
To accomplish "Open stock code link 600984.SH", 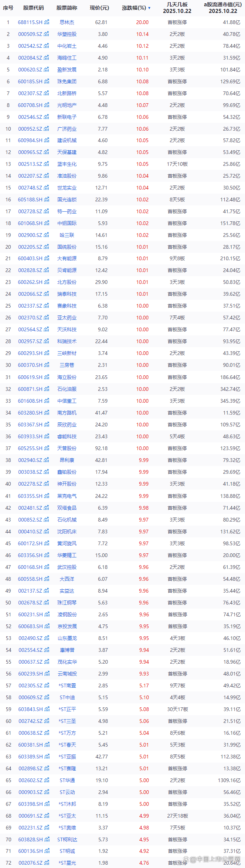I will [x=30, y=140].
